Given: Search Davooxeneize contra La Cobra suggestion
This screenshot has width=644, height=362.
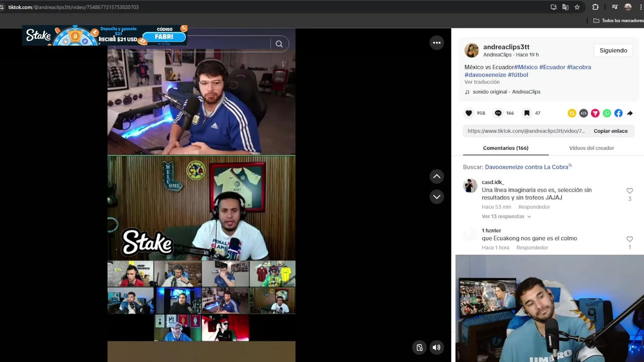Looking at the screenshot, I should pos(528,167).
